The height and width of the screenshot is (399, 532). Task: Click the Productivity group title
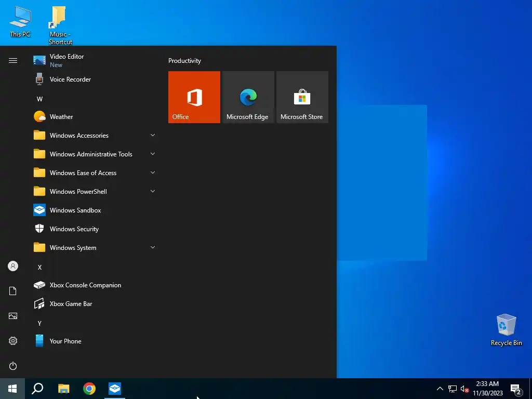(x=184, y=61)
